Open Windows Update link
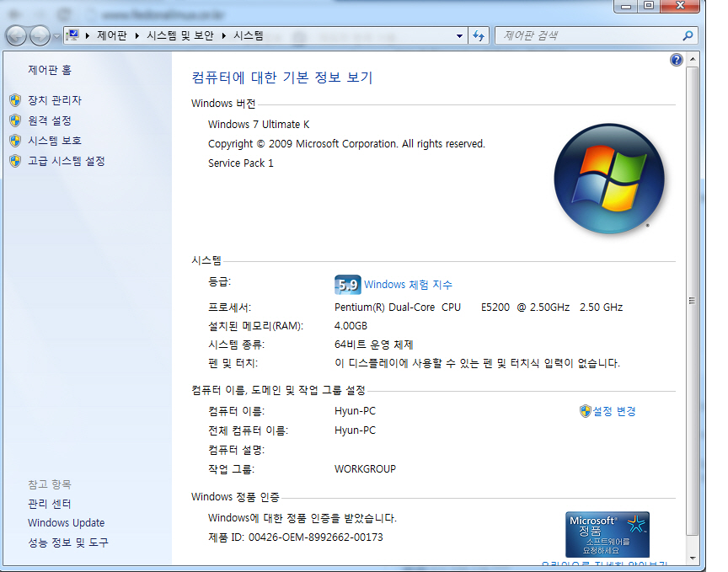 click(x=66, y=523)
